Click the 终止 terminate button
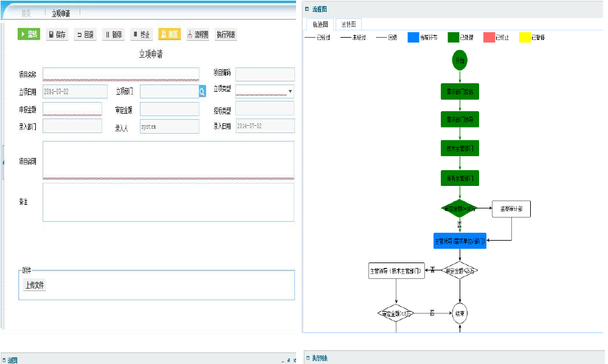Screen dimensions: 608x364 tap(141, 35)
